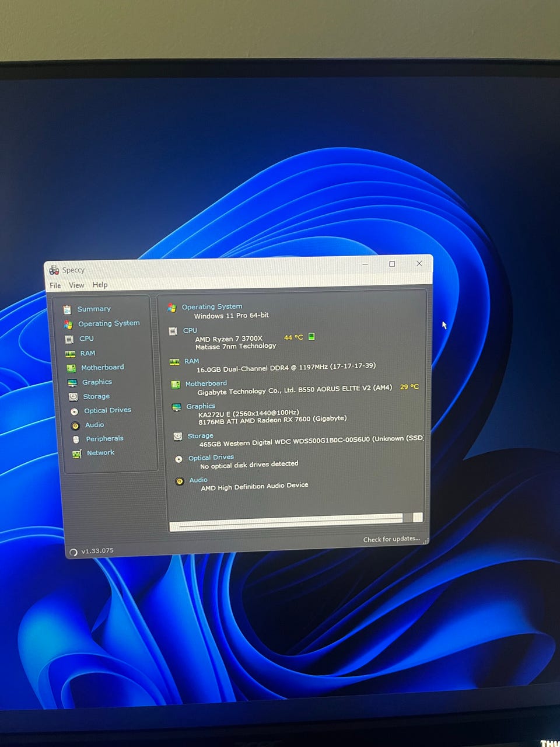
Task: Click the Optical Drives disc icon in sidebar
Action: point(74,411)
